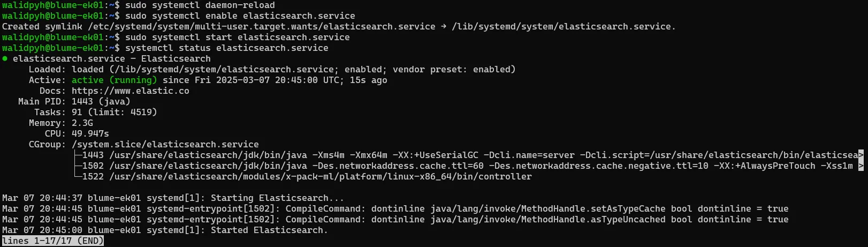Select the green 'active (running)' status text
Viewport: 868px width, 247px height.
pyautogui.click(x=114, y=80)
